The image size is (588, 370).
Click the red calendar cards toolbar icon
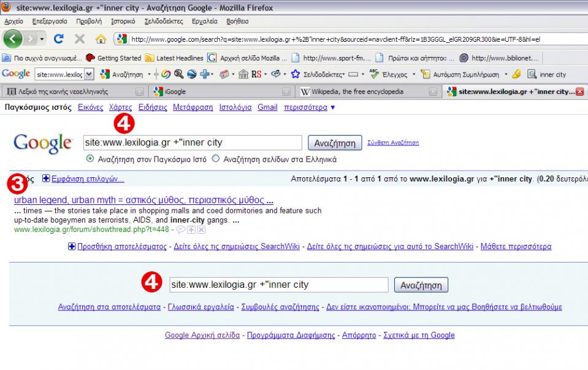[x=224, y=74]
